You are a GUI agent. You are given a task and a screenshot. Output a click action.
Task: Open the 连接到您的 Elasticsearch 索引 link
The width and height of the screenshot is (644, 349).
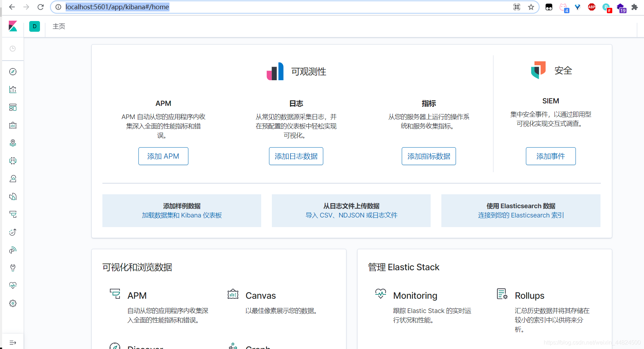tap(521, 215)
